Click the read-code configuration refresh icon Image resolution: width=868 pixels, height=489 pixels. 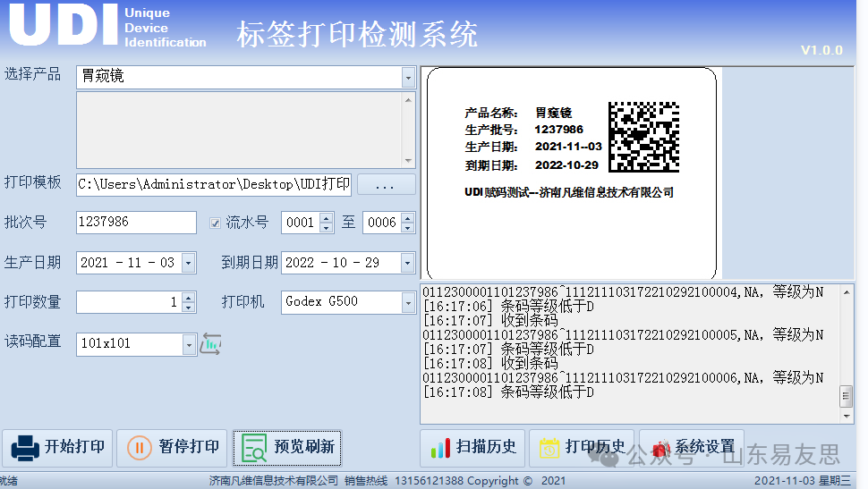click(x=210, y=344)
